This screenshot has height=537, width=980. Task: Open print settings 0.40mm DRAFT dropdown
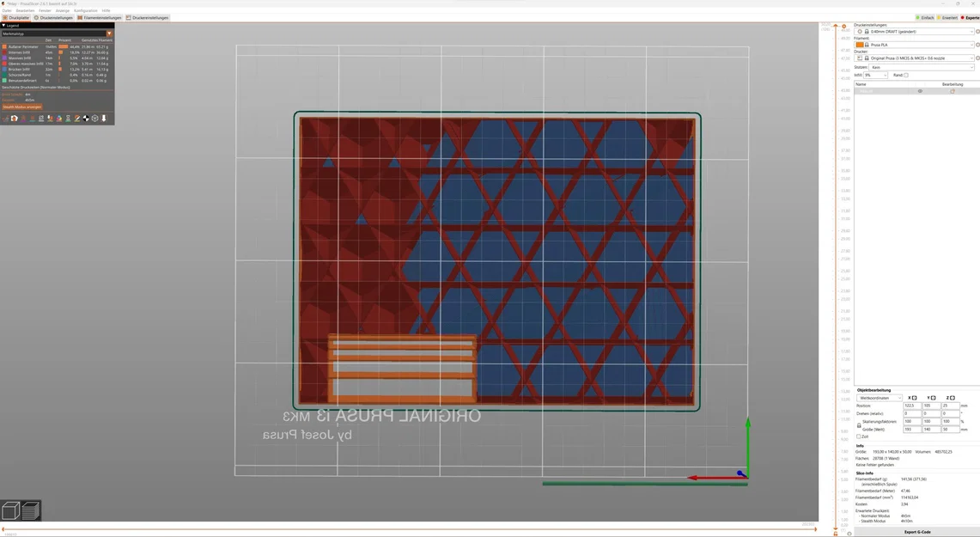pyautogui.click(x=914, y=31)
